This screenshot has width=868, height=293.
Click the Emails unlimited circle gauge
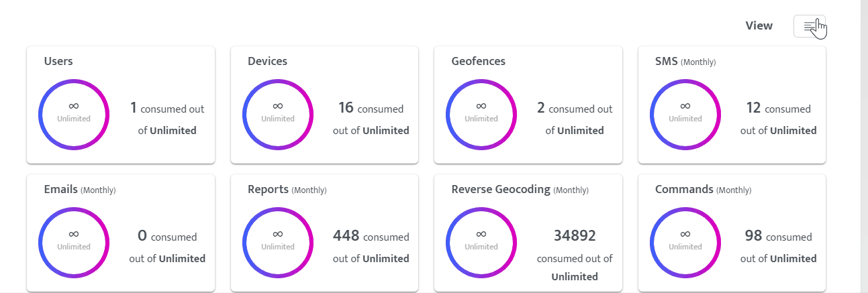(x=74, y=242)
